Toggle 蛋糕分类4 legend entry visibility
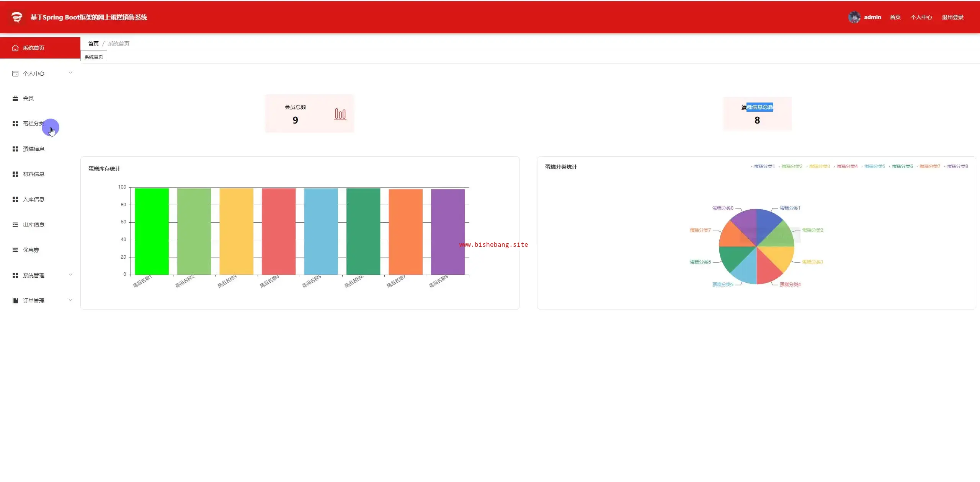 click(x=847, y=166)
